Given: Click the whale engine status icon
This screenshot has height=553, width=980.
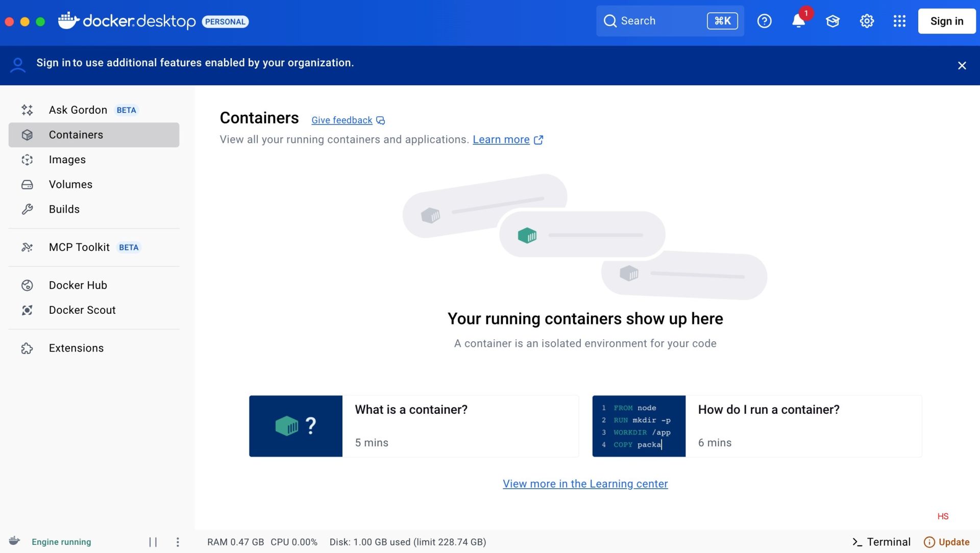Looking at the screenshot, I should (14, 541).
